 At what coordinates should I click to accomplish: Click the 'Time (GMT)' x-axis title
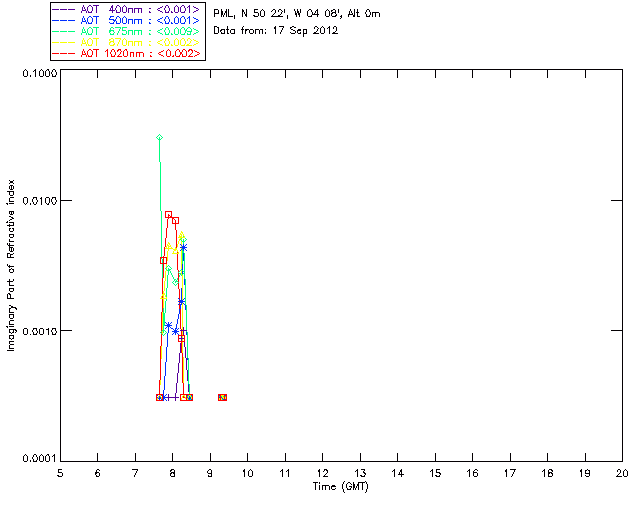(x=341, y=486)
